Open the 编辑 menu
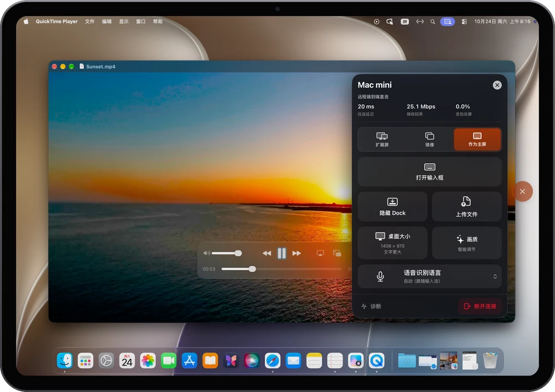 tap(107, 21)
